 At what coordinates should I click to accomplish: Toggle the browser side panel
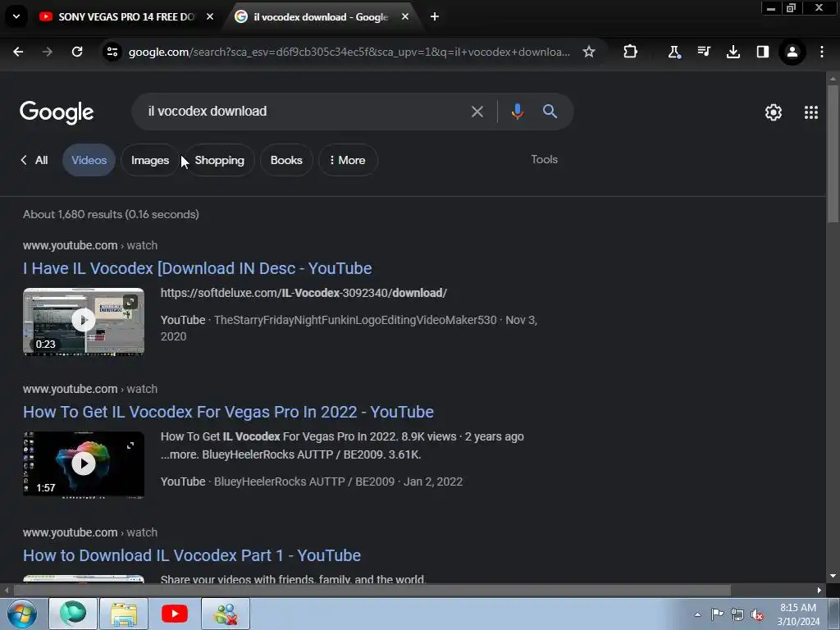(x=763, y=52)
